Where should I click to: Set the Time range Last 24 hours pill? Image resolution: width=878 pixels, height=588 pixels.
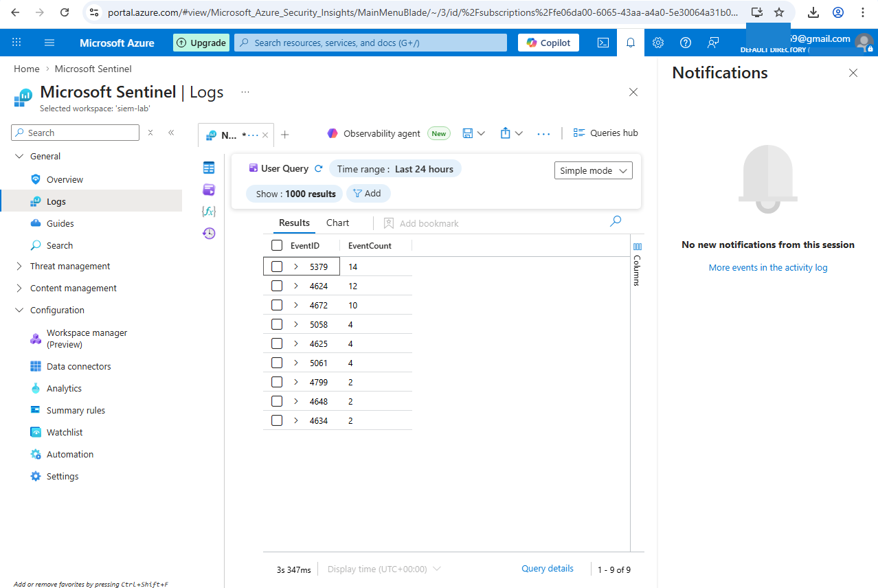(395, 169)
